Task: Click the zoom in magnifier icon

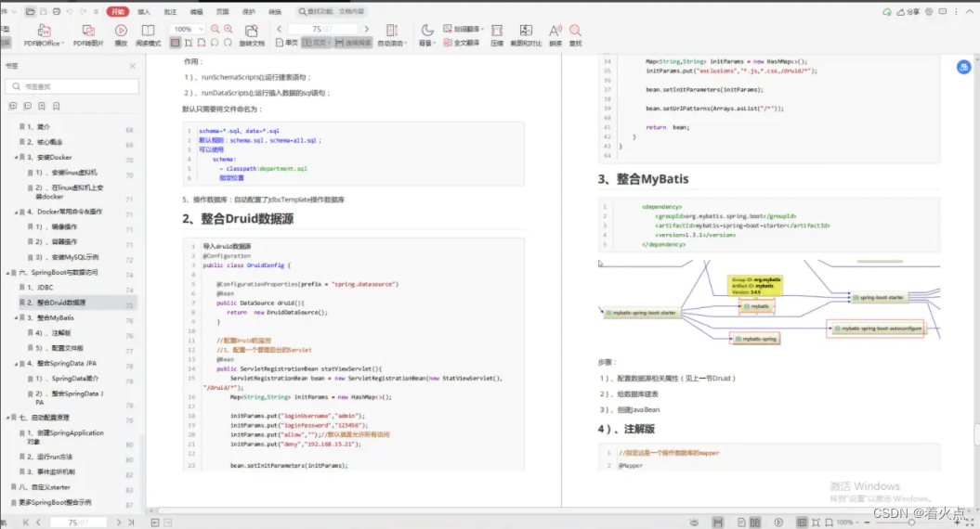Action: click(x=229, y=30)
